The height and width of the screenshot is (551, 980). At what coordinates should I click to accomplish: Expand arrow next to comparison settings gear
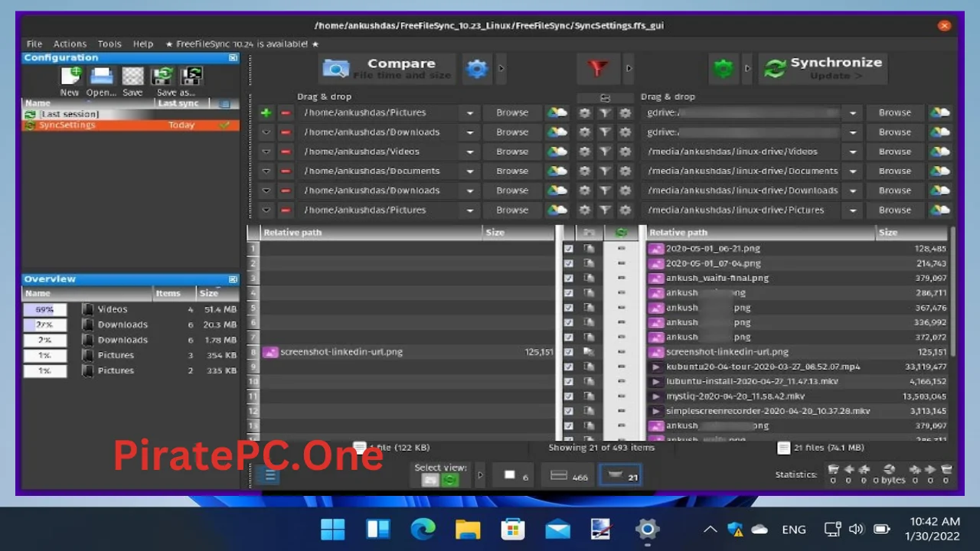coord(501,69)
